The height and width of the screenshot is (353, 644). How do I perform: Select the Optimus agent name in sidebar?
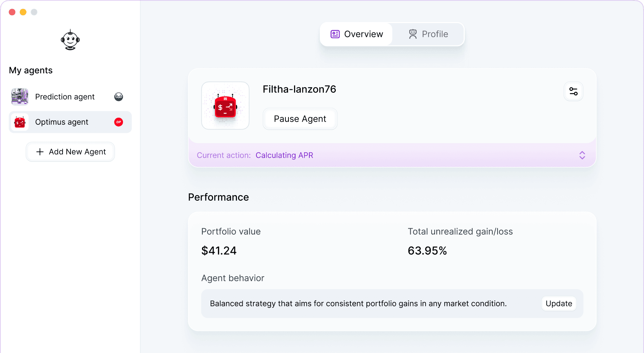tap(61, 122)
